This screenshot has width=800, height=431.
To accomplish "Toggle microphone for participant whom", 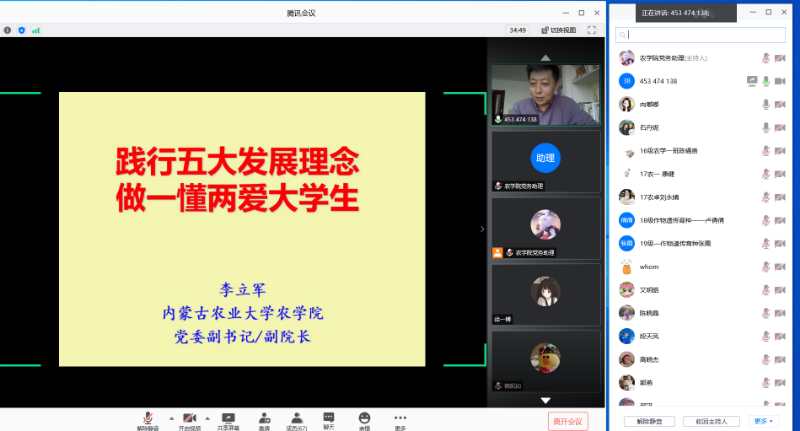I will click(x=766, y=267).
